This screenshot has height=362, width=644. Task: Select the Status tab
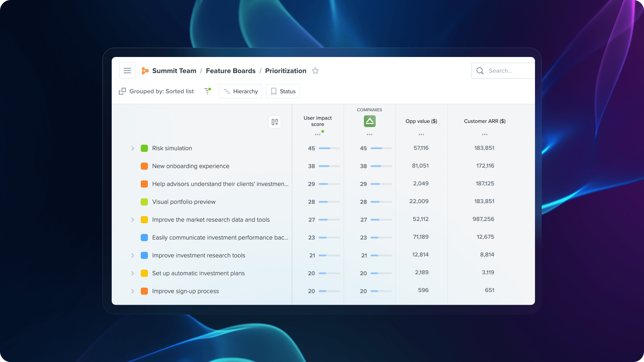point(283,91)
